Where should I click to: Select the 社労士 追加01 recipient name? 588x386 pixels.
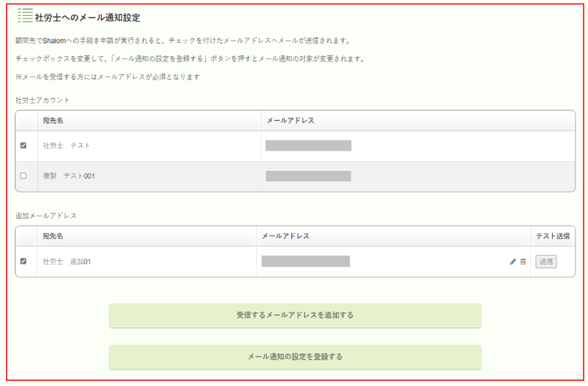[x=67, y=262]
